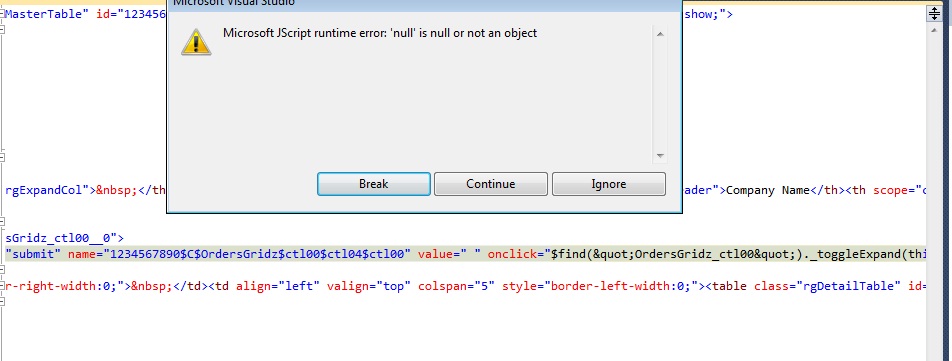Viewport: 952px width, 361px height.
Task: Click the JScript runtime error message text
Action: click(x=380, y=33)
